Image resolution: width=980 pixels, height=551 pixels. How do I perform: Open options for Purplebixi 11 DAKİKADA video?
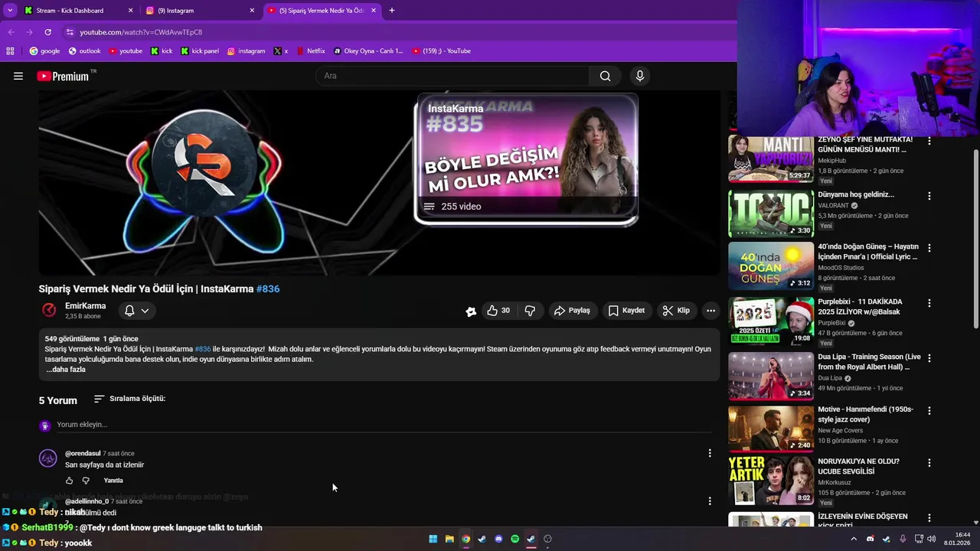929,304
